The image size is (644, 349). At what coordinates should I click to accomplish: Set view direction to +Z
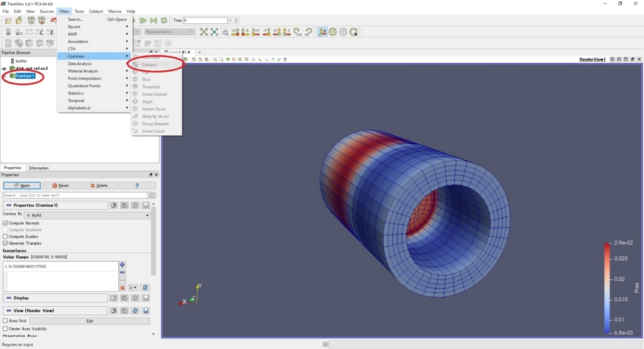(x=277, y=32)
